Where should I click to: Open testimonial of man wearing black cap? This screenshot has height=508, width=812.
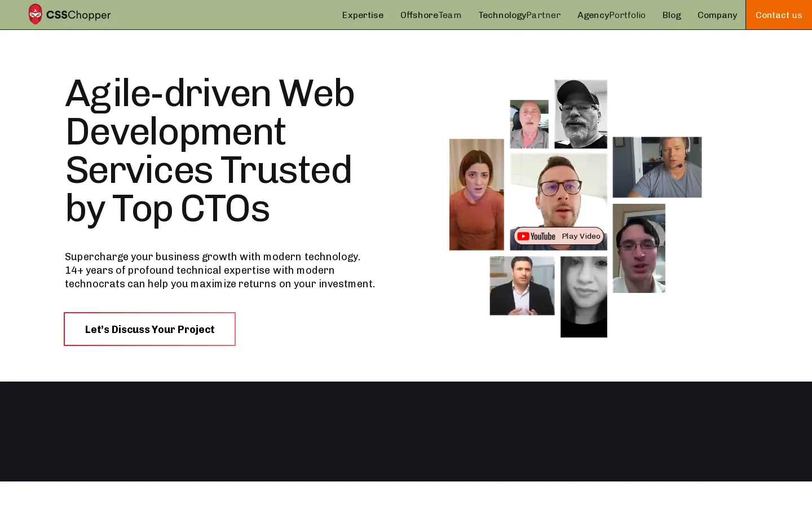pos(581,114)
